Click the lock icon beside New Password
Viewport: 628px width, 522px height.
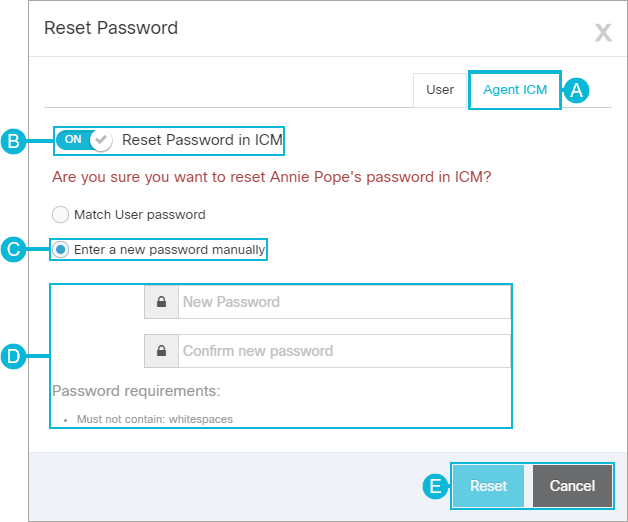coord(161,302)
